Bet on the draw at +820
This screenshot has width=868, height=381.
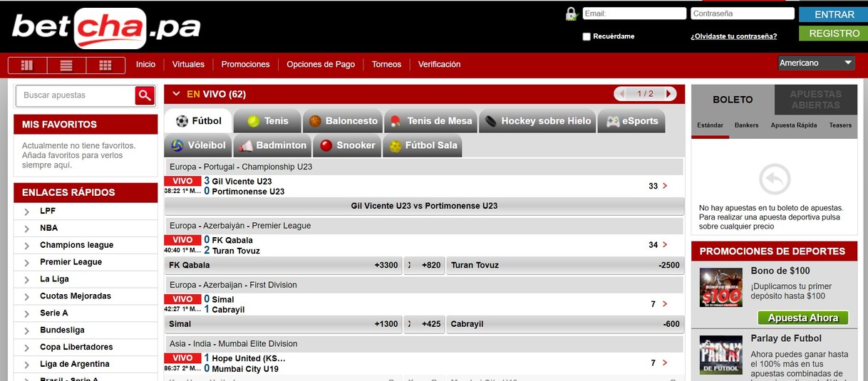point(424,265)
